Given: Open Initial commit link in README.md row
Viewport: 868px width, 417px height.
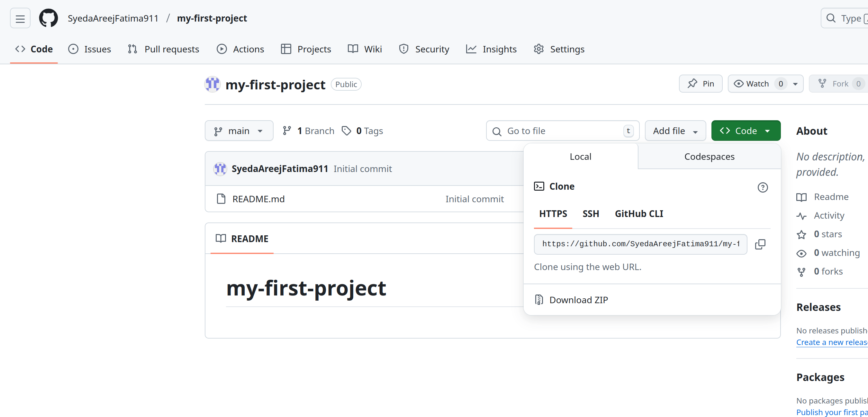Looking at the screenshot, I should [475, 199].
